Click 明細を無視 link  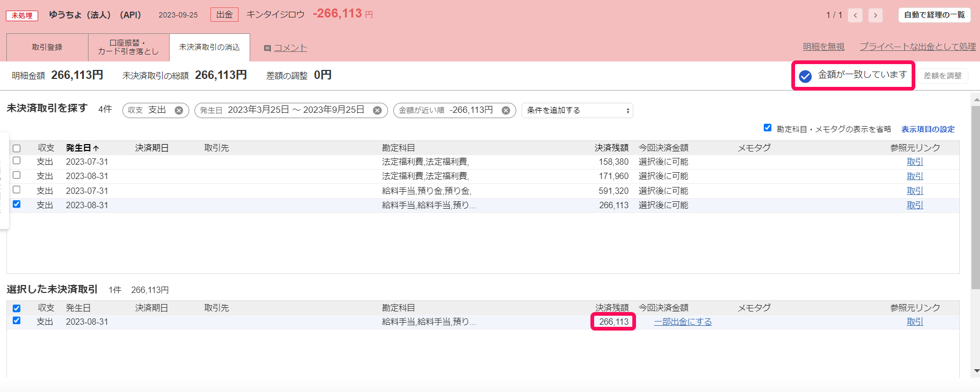pyautogui.click(x=824, y=47)
